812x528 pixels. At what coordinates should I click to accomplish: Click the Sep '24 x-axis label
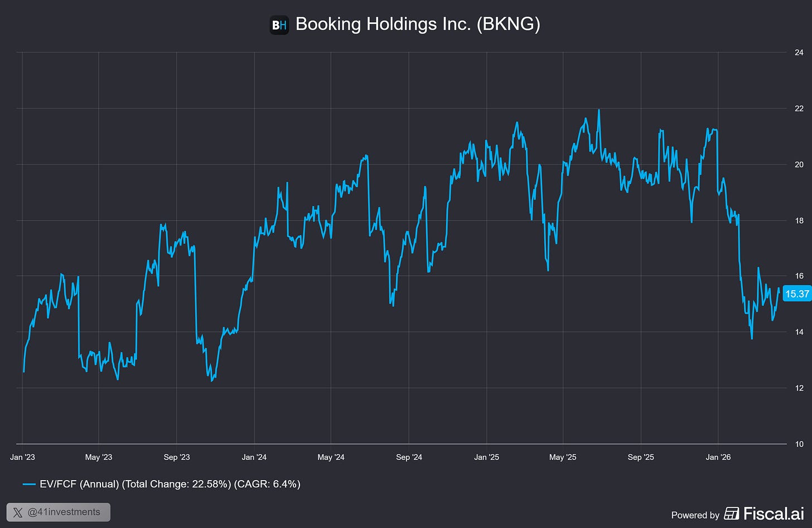point(409,457)
